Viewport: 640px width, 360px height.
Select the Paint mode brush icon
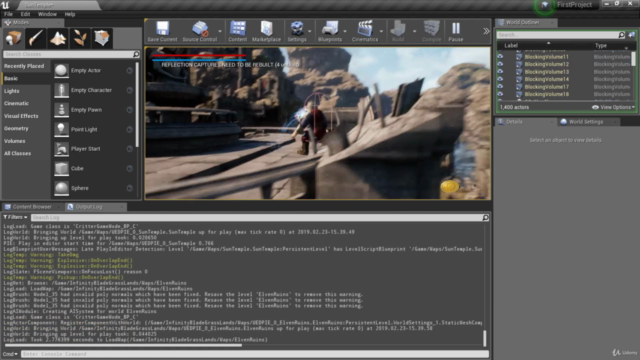(x=36, y=38)
